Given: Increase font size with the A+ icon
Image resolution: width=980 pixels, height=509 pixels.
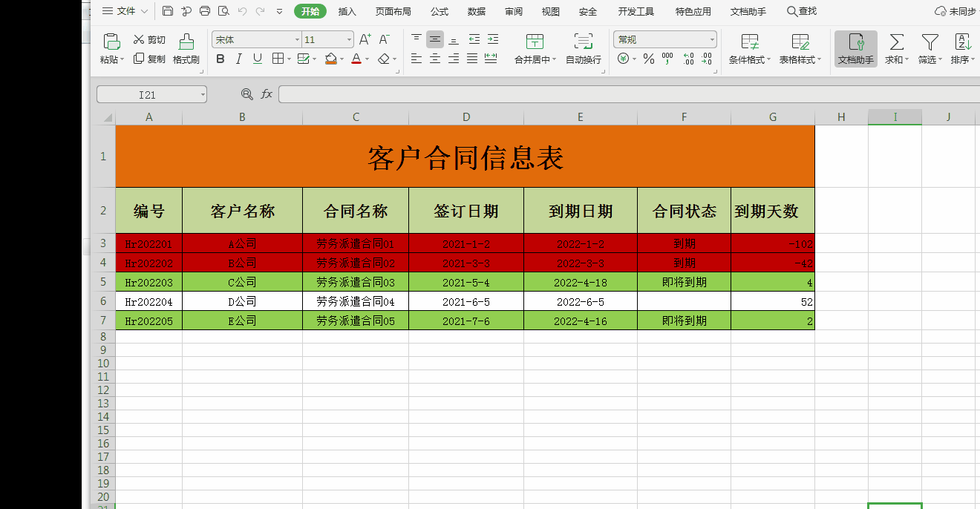Looking at the screenshot, I should click(x=365, y=39).
